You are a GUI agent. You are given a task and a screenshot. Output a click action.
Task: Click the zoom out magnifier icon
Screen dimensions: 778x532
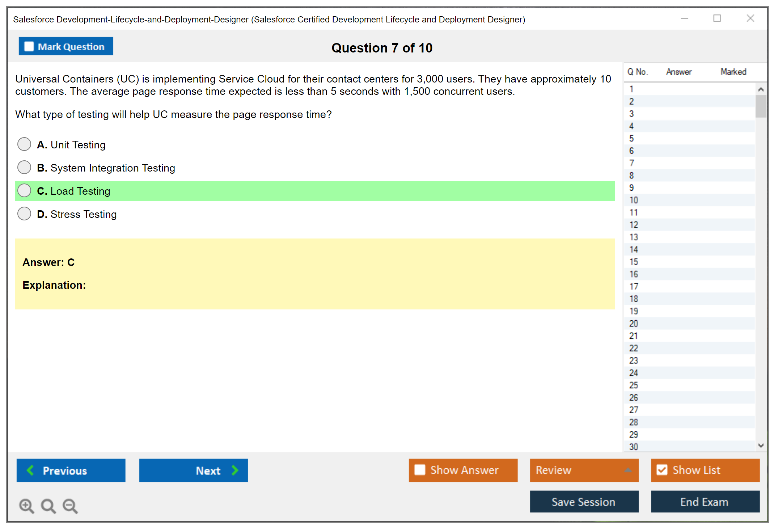(70, 506)
